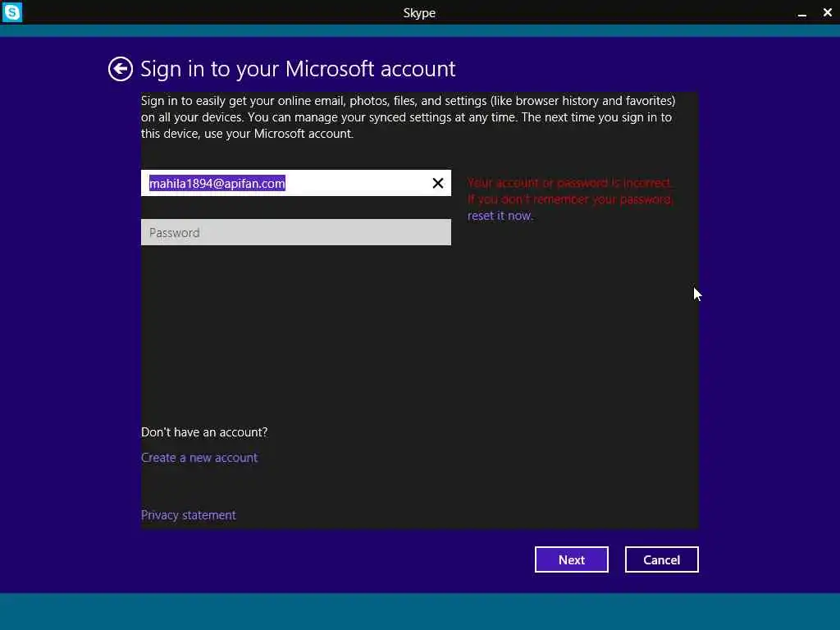Minimize the Skype window

pos(802,13)
